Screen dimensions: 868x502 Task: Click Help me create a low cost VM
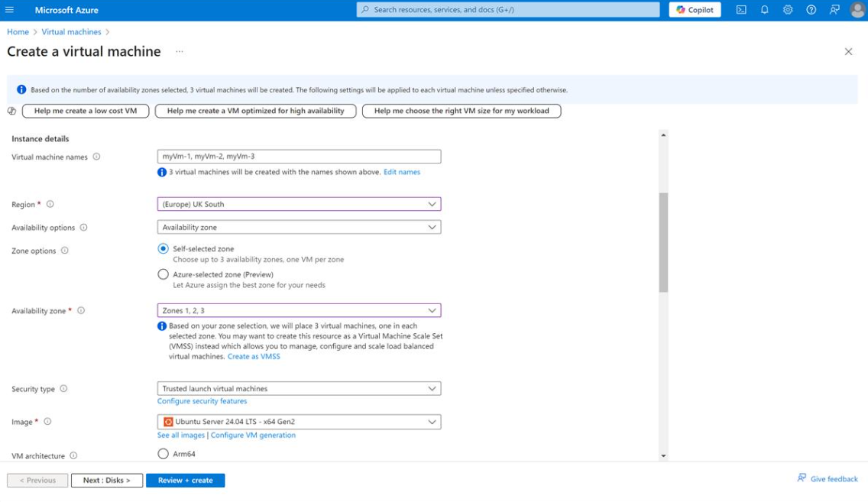tap(86, 111)
